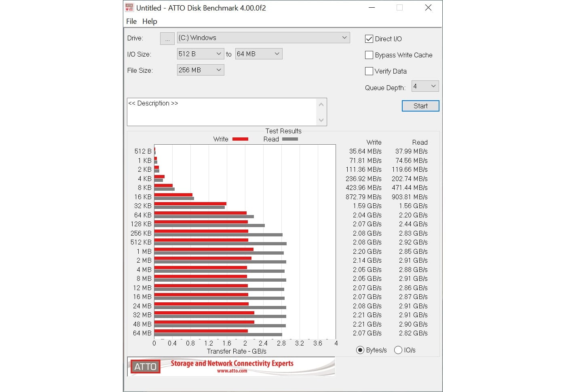Click the Transfer Rate - GB/s axis label
The width and height of the screenshot is (566, 392).
pyautogui.click(x=237, y=351)
